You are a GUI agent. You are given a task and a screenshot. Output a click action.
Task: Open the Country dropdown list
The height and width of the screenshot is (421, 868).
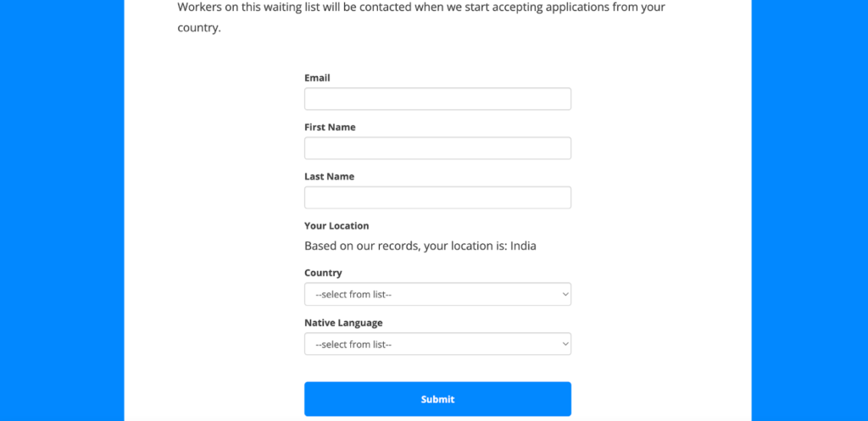[437, 294]
